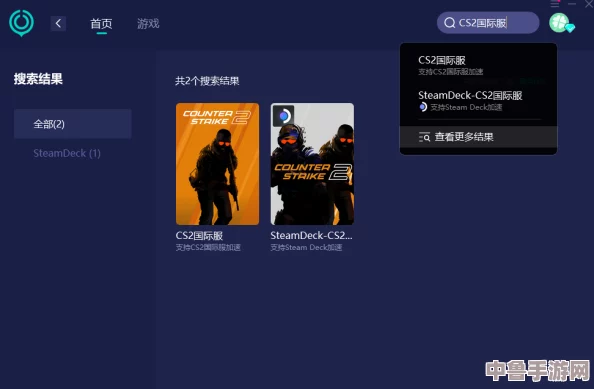Click 支持CS2国际服加速 subtitle under first cover
Image resolution: width=594 pixels, height=389 pixels.
pyautogui.click(x=208, y=247)
